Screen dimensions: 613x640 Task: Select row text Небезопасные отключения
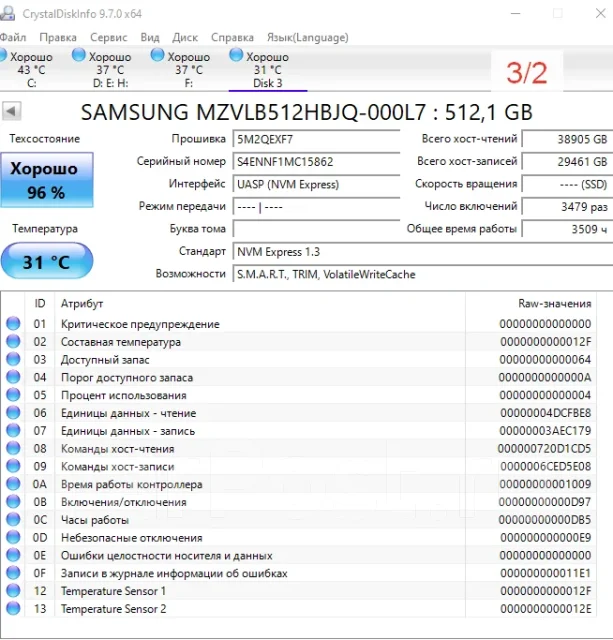click(131, 538)
